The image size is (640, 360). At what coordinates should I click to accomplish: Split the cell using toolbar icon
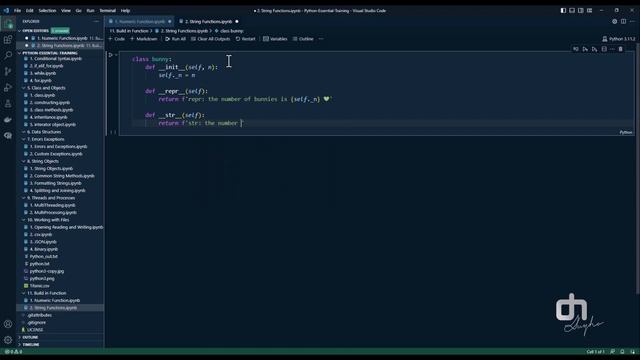(x=604, y=49)
